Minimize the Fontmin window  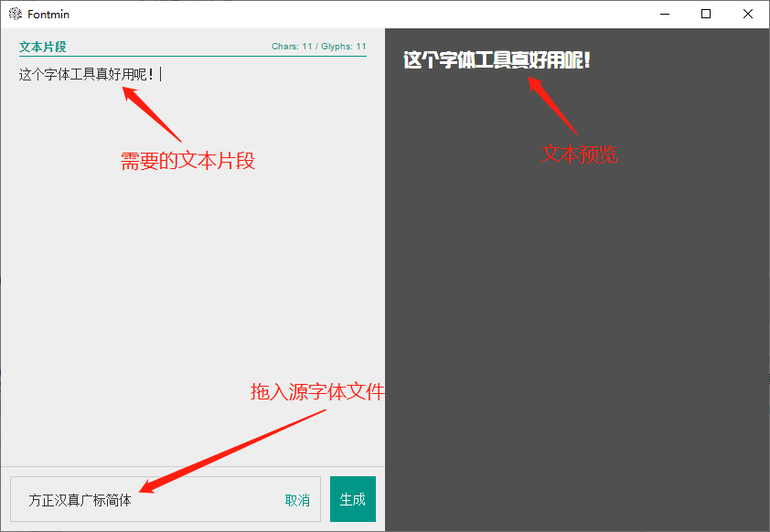click(x=665, y=15)
